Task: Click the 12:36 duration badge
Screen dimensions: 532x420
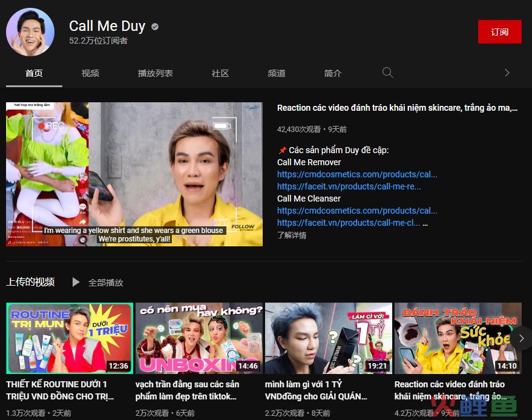Action: tap(119, 366)
